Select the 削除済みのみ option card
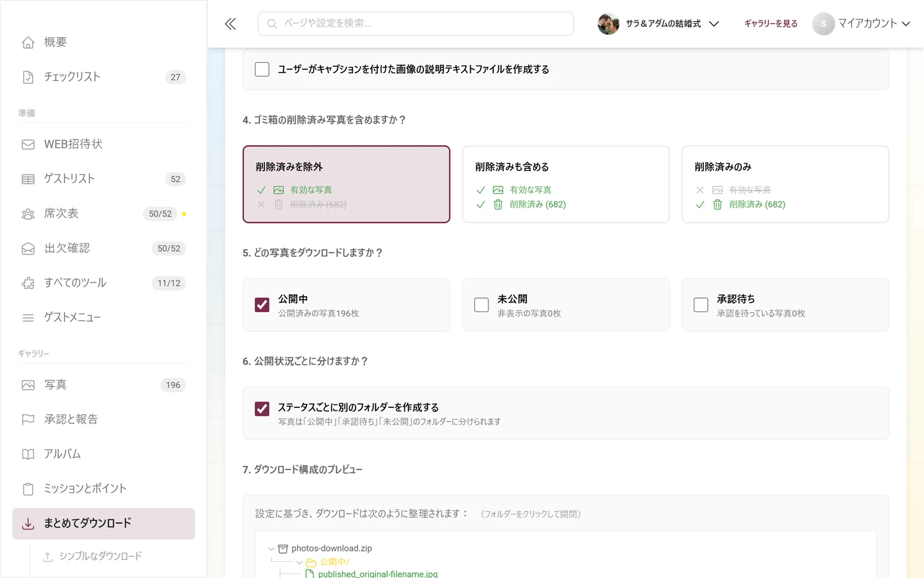Viewport: 924px width, 578px height. (785, 184)
